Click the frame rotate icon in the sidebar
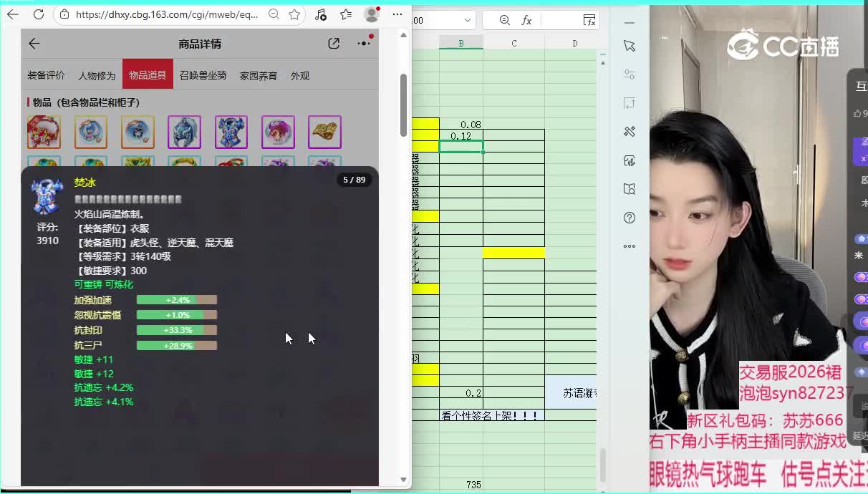The image size is (868, 494). pyautogui.click(x=630, y=103)
